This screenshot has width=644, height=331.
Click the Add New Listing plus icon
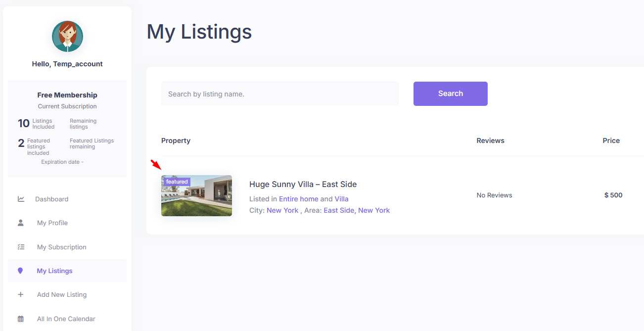pyautogui.click(x=21, y=294)
